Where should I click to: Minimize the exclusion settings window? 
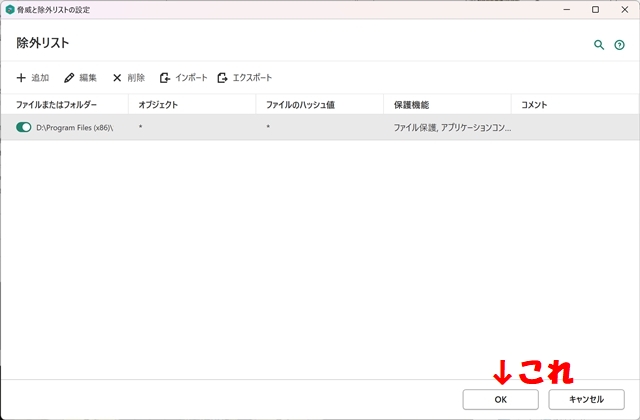[x=567, y=9]
